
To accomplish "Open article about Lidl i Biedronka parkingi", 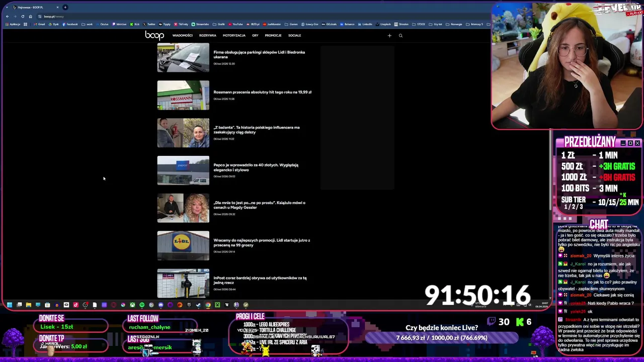I will pyautogui.click(x=259, y=54).
